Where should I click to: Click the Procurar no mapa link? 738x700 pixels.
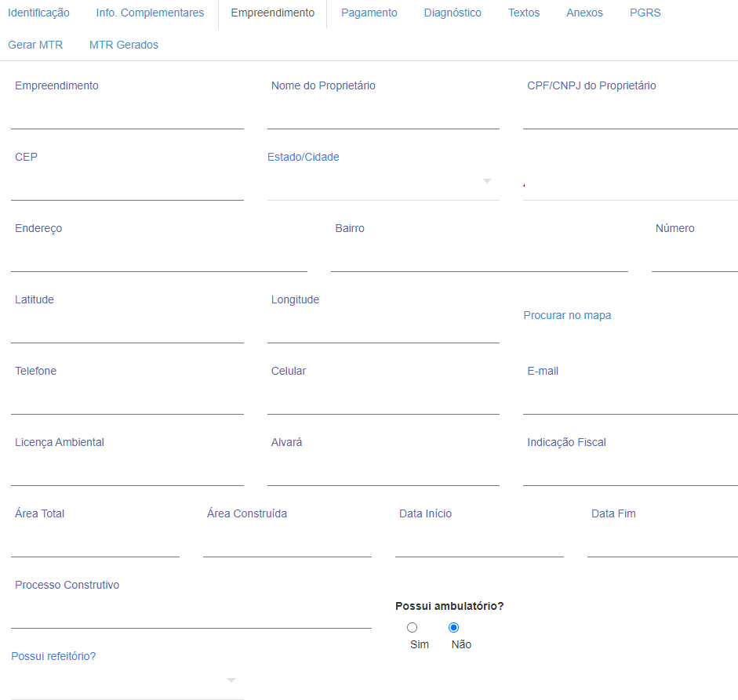(x=567, y=315)
